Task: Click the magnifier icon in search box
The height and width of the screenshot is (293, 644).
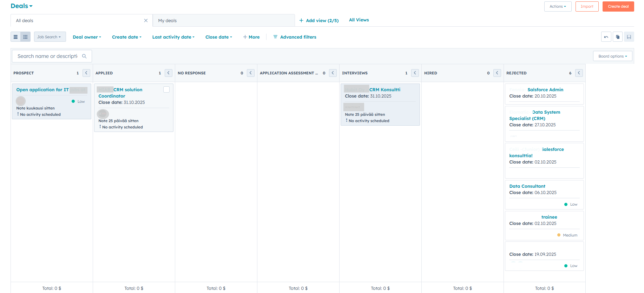Action: (84, 56)
